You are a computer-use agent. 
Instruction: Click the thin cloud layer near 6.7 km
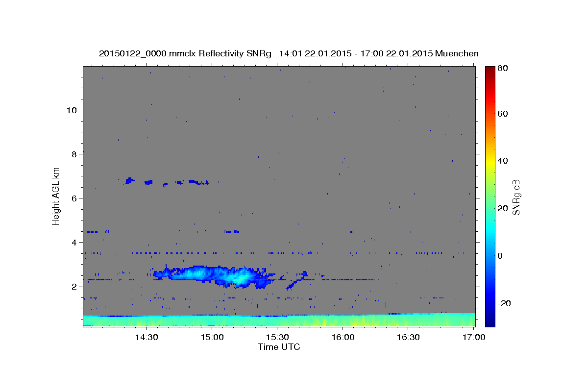click(x=167, y=182)
